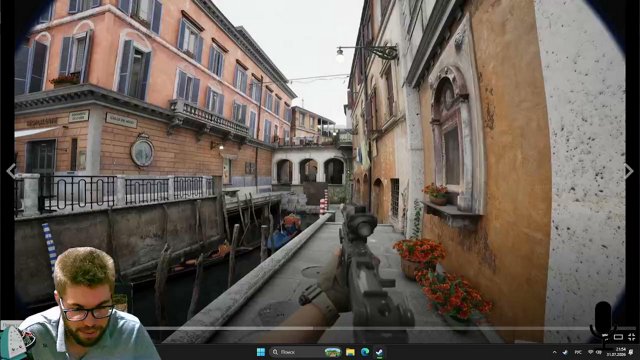Open the search highlight picture in search box
Image resolution: width=640 pixels, height=360 pixels.
[332, 352]
